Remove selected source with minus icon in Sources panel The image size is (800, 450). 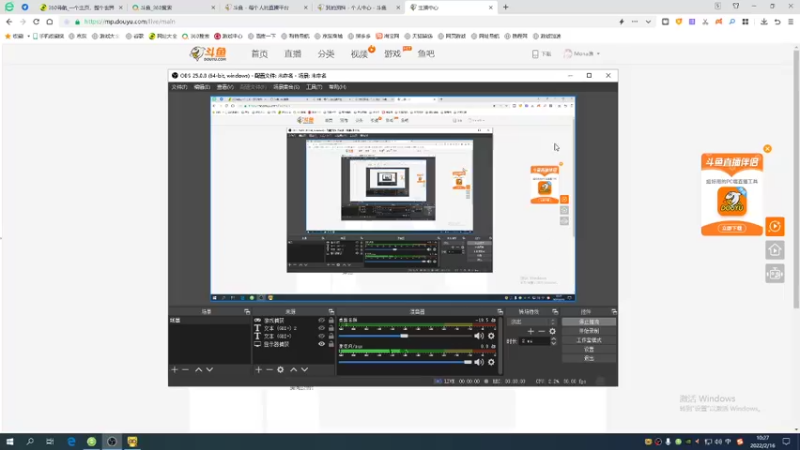pyautogui.click(x=269, y=369)
